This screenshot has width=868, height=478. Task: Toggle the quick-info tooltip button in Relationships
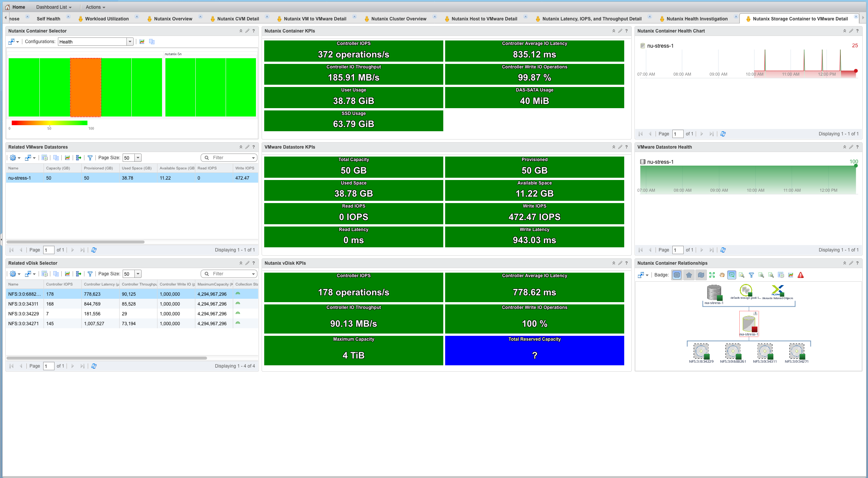tap(732, 275)
